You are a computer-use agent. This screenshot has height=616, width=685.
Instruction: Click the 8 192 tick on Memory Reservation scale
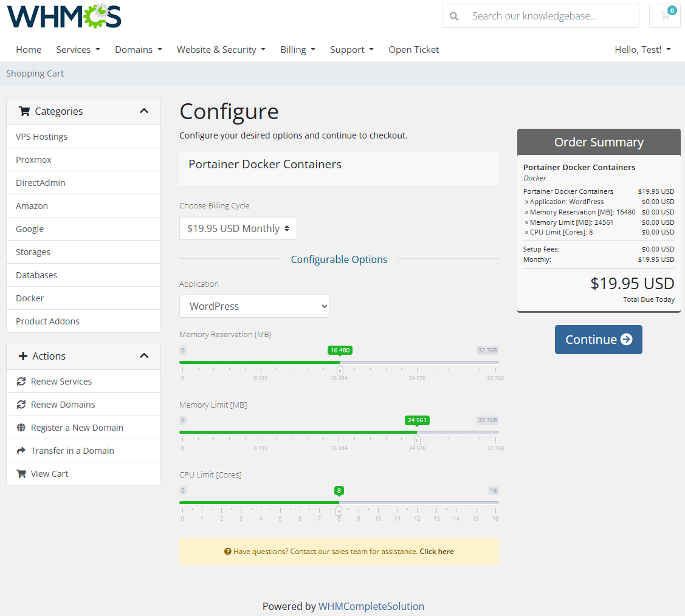pos(261,378)
